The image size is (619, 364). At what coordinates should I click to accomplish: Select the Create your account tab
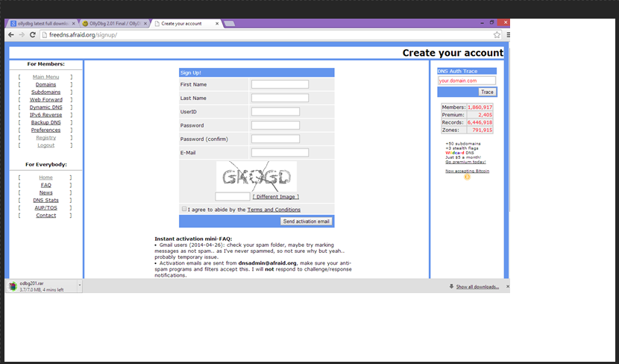pos(186,24)
